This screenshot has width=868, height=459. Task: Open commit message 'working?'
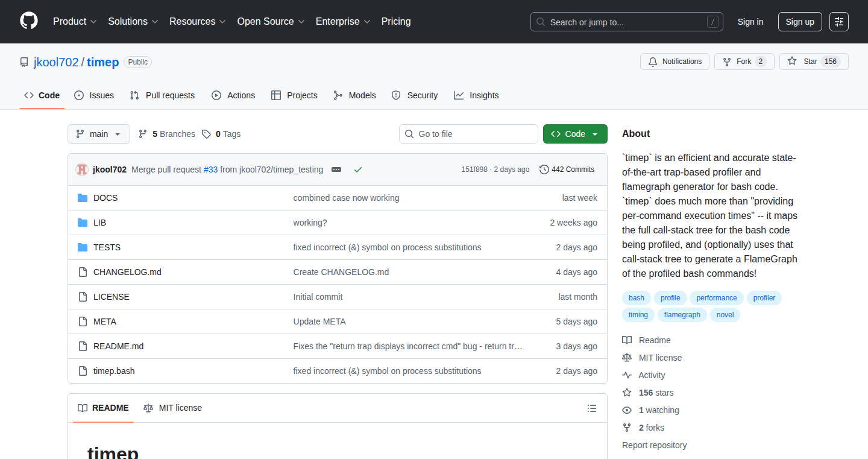click(x=310, y=223)
